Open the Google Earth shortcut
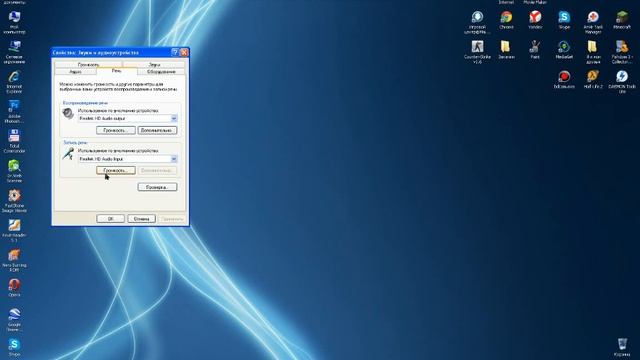 (x=14, y=320)
